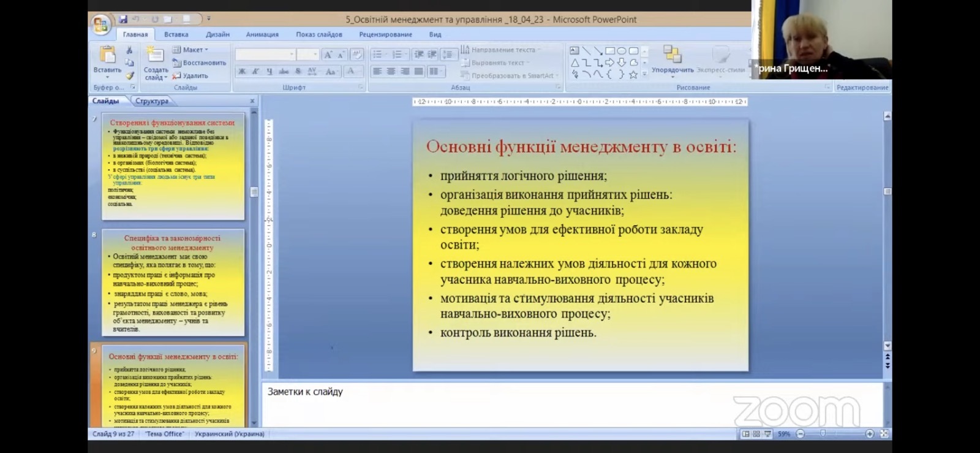
Task: Select the star shape in shapes gallery
Action: click(633, 75)
